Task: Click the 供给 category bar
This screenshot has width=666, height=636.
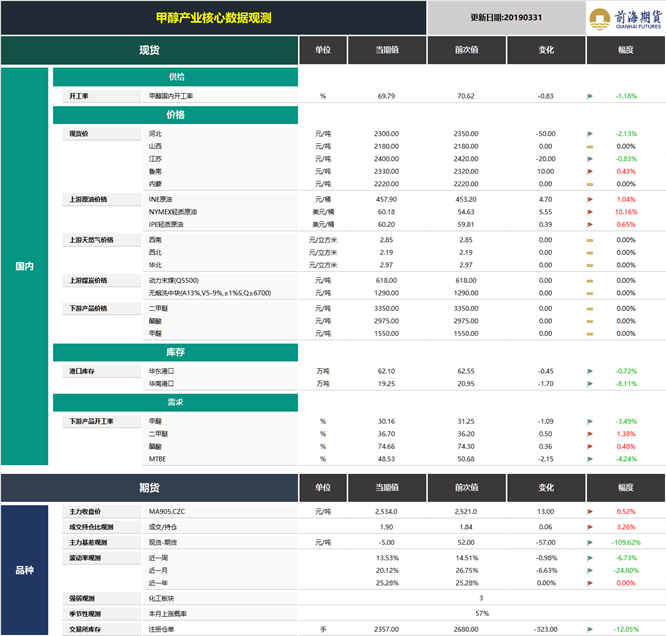Action: pyautogui.click(x=175, y=77)
